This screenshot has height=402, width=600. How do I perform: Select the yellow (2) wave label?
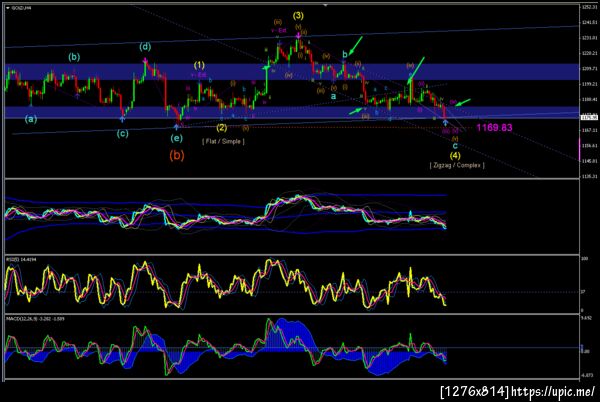pos(222,127)
